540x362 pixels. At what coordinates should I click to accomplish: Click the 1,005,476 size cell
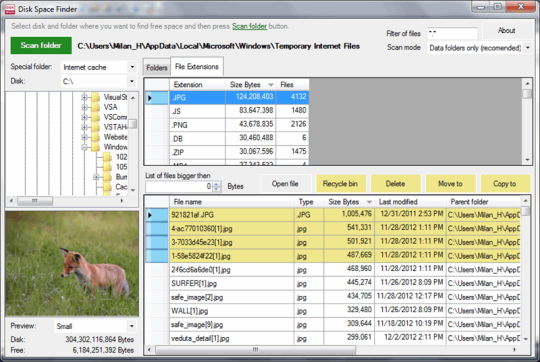pyautogui.click(x=349, y=214)
